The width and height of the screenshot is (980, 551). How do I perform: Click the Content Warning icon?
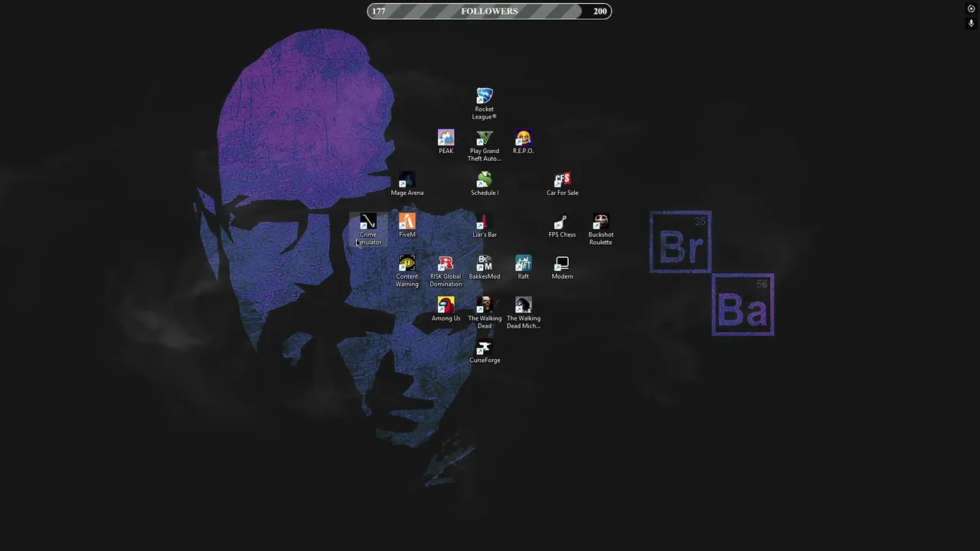point(407,272)
